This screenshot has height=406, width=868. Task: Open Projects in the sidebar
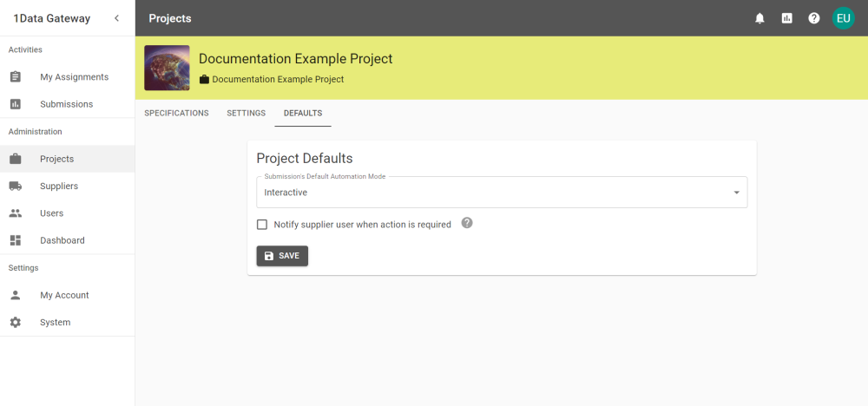tap(67, 159)
